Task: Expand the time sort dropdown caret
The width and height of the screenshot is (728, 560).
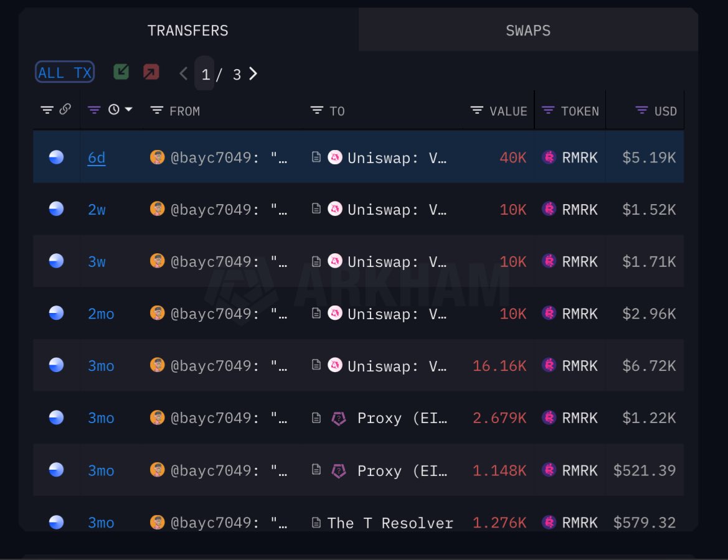Action: pos(129,110)
